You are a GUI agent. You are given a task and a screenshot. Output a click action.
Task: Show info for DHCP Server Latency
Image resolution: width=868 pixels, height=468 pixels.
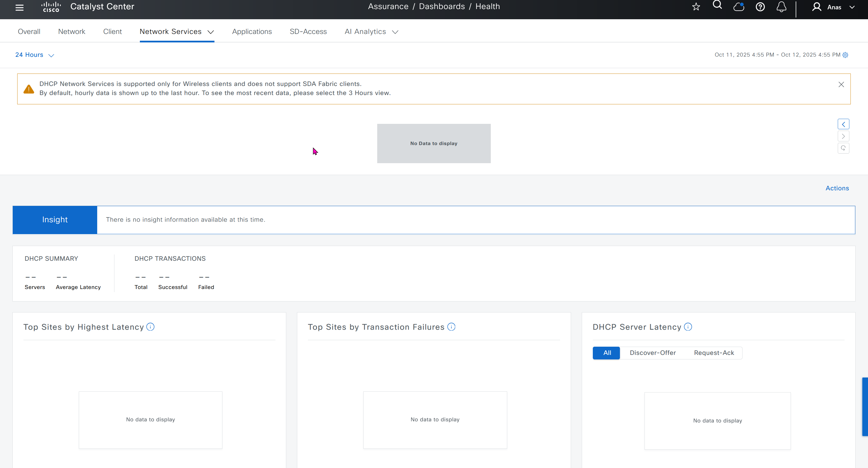point(688,327)
